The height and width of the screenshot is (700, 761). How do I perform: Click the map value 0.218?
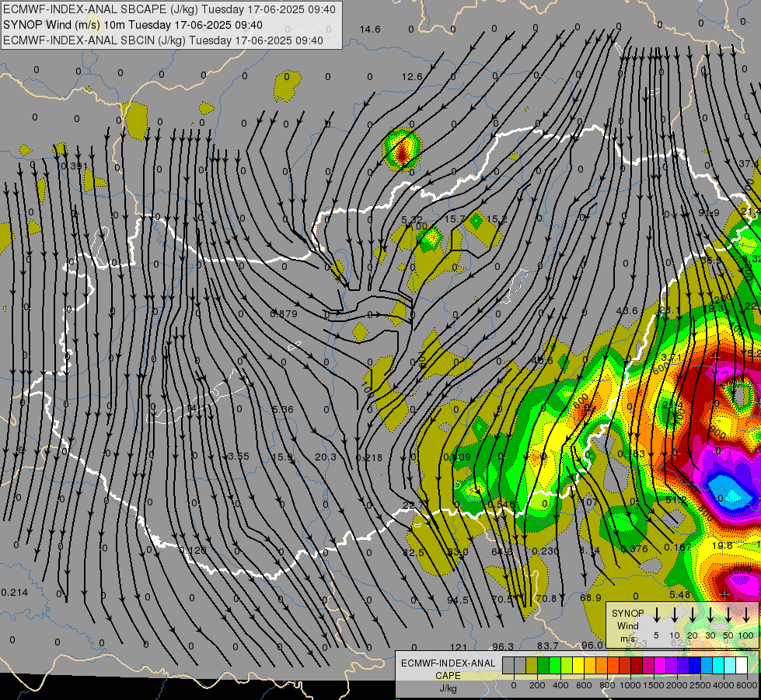(x=369, y=458)
